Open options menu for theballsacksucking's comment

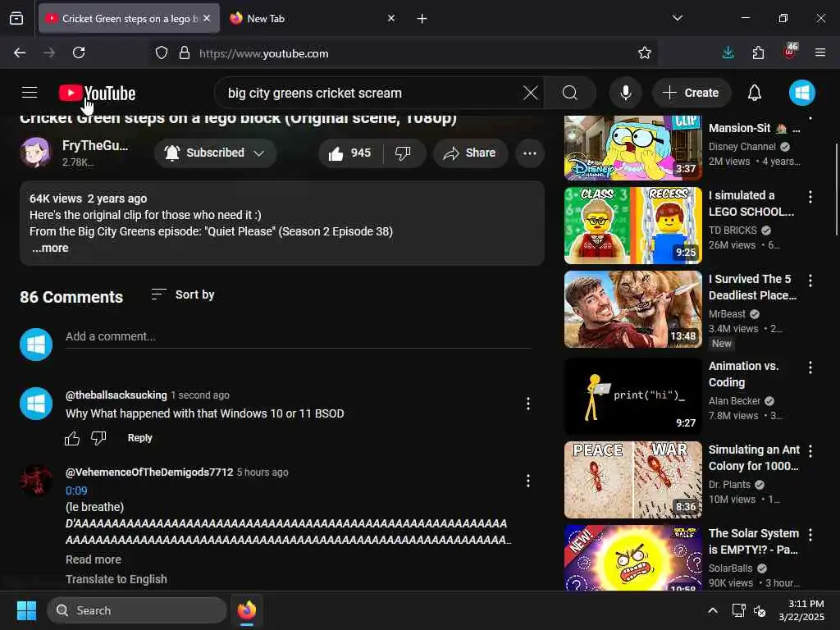[528, 404]
